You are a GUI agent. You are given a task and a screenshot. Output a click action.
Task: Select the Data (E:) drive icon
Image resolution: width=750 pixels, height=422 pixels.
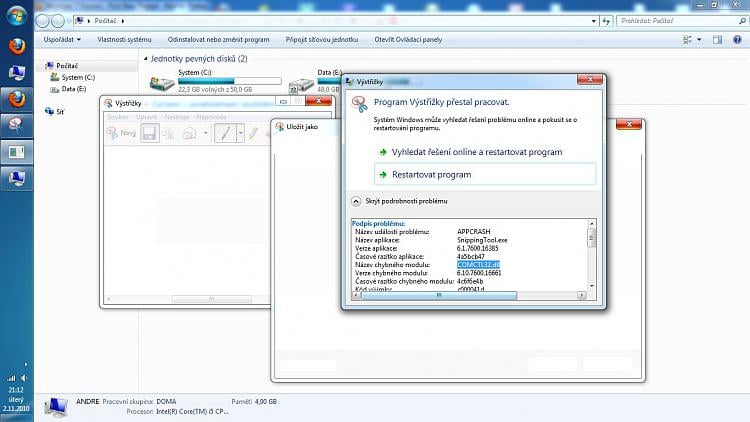(x=301, y=85)
